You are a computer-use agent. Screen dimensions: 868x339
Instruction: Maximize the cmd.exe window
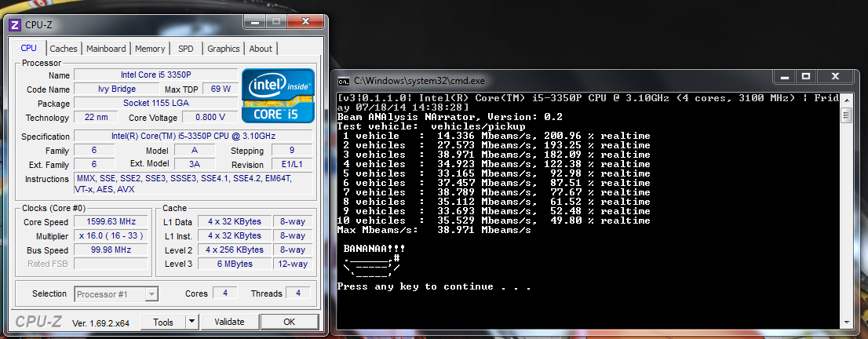point(806,76)
